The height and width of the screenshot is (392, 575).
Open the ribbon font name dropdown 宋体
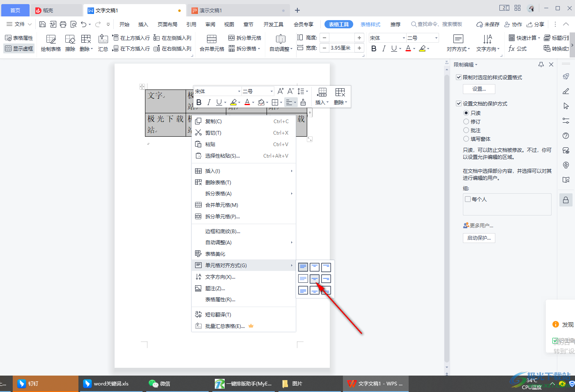(404, 38)
